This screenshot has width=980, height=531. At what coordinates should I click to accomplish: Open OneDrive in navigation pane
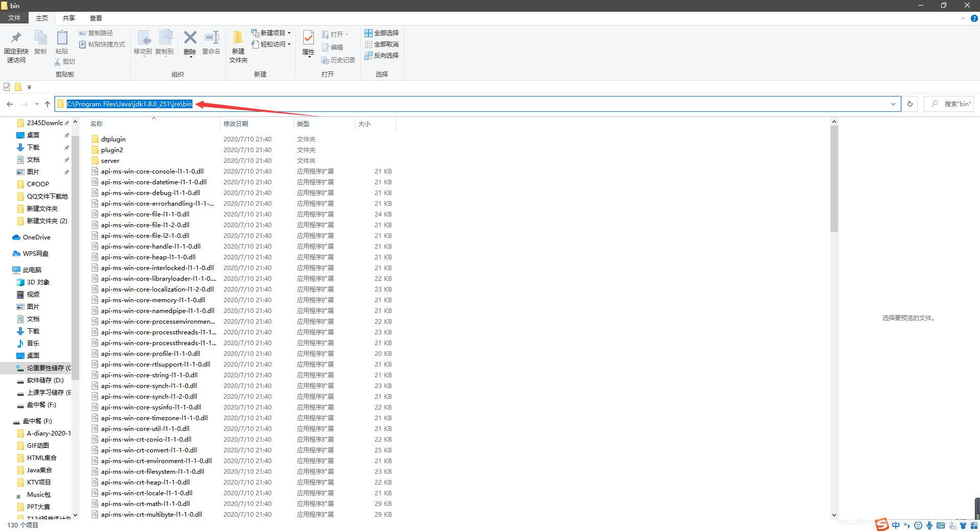click(36, 237)
